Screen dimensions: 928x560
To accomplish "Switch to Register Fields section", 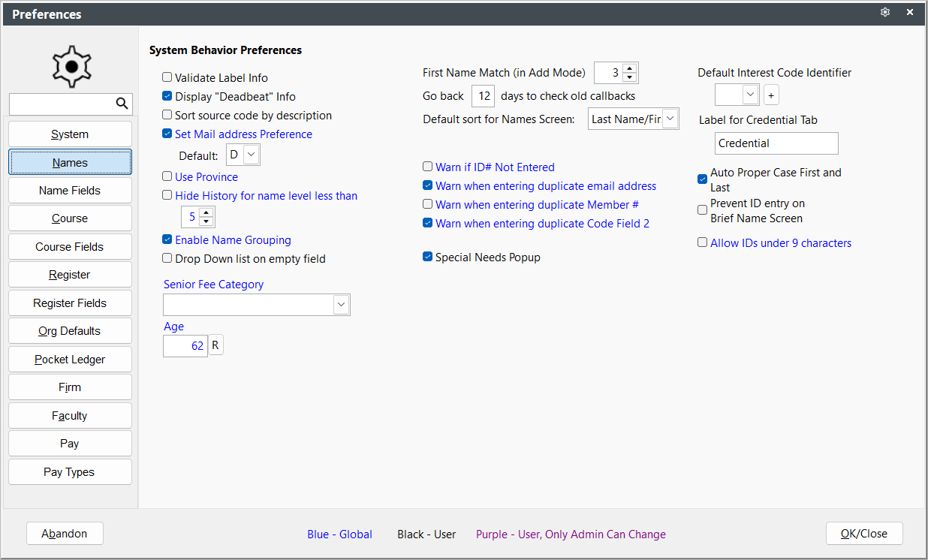I will [x=70, y=303].
